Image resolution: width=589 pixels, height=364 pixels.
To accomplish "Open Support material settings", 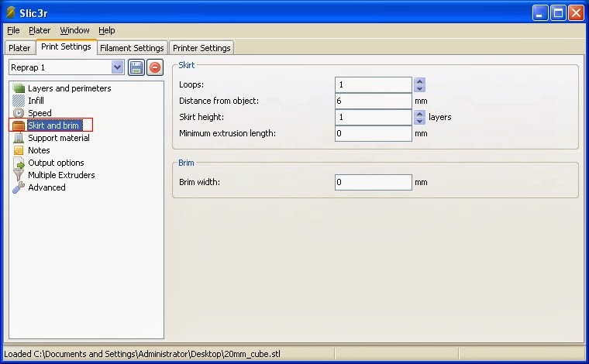I will click(x=59, y=138).
